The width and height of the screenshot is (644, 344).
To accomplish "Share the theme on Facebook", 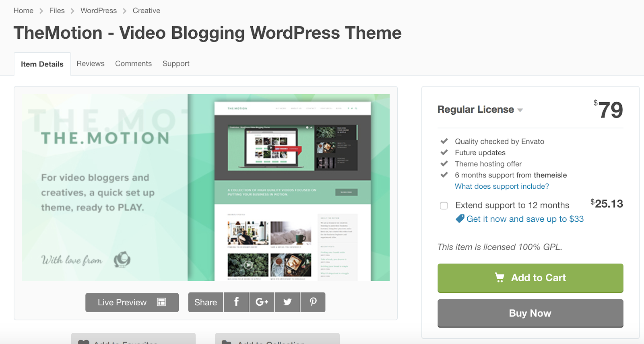I will (236, 302).
